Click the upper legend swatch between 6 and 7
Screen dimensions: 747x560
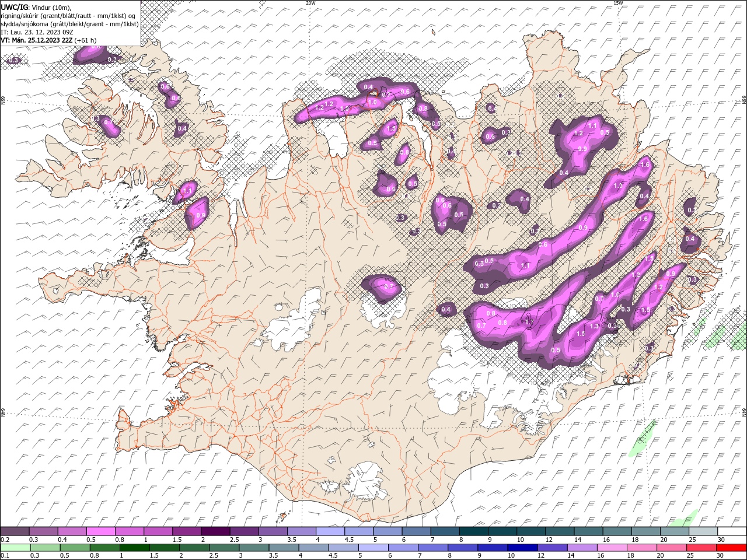(416, 531)
